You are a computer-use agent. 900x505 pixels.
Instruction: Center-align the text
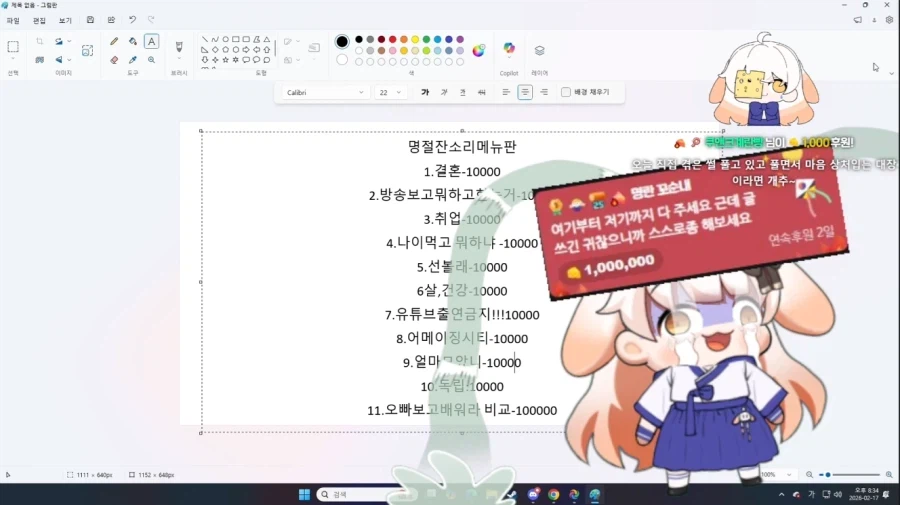tap(525, 92)
